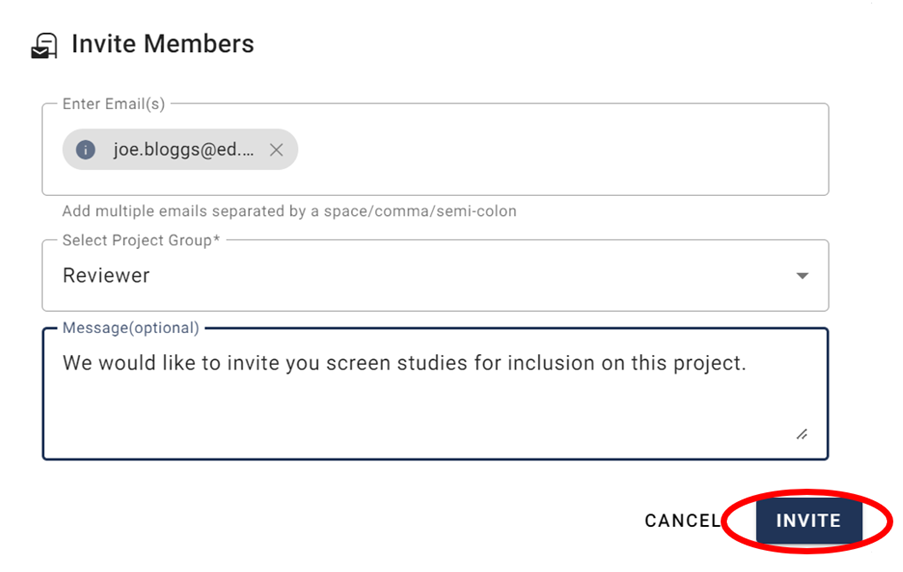
Task: Click the word "project" in the message
Action: 706,363
